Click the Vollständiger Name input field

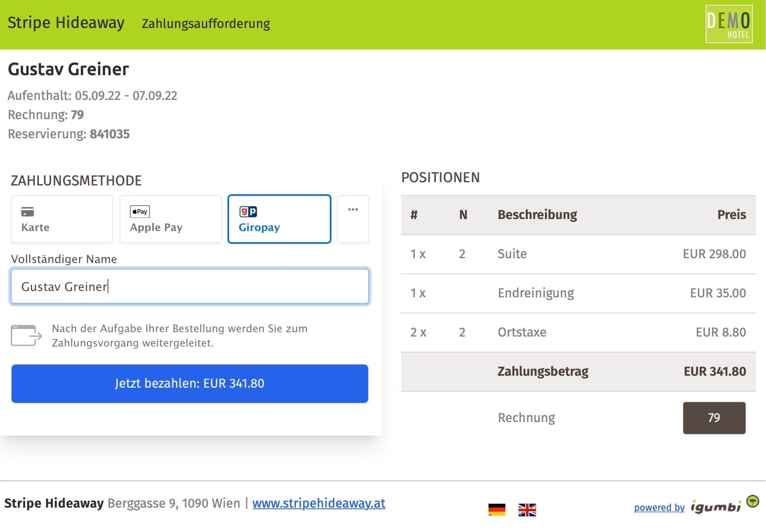[x=190, y=286]
